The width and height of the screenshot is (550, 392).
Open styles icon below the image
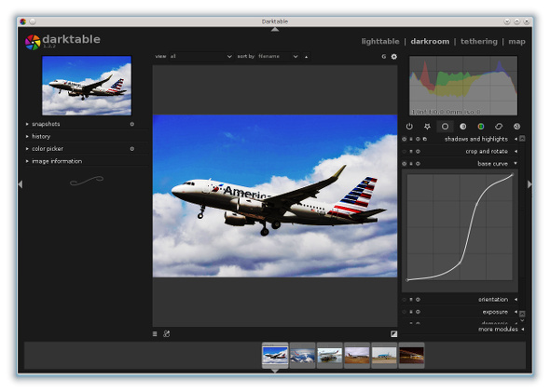(x=167, y=334)
